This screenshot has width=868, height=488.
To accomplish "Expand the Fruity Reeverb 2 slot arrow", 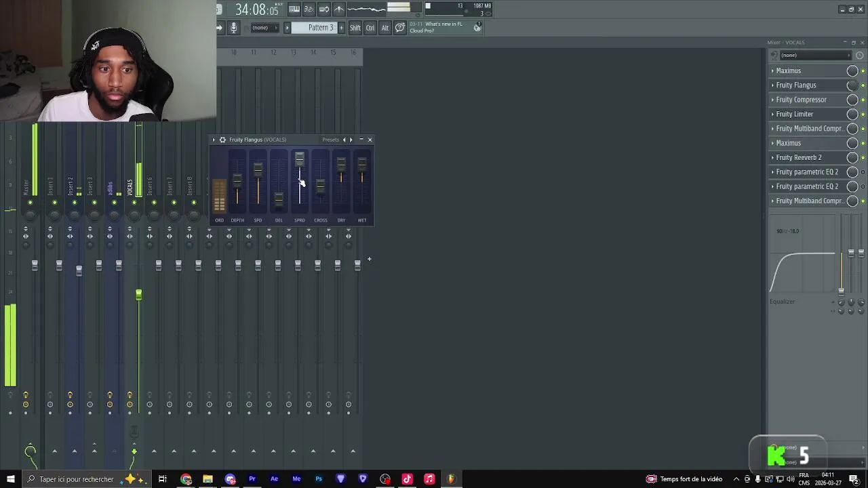I will coord(772,158).
